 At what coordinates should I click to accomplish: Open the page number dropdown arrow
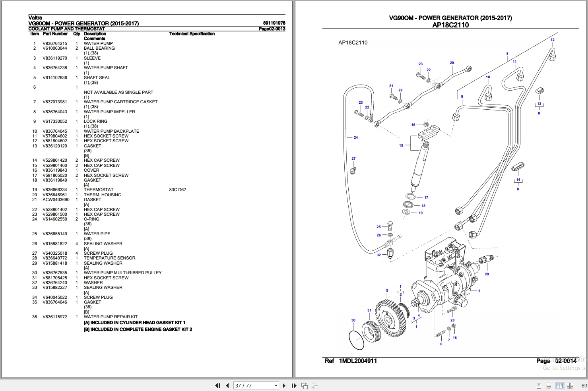click(276, 385)
